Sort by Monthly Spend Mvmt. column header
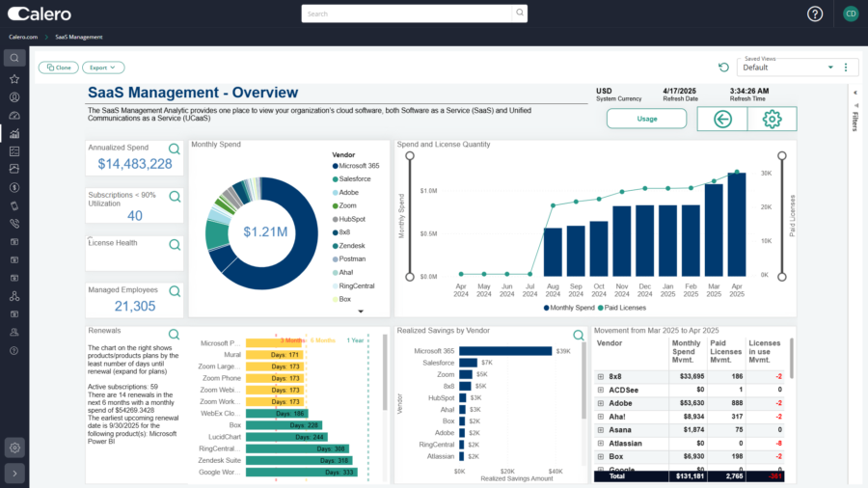Screen dimensions: 868x488 click(686, 351)
